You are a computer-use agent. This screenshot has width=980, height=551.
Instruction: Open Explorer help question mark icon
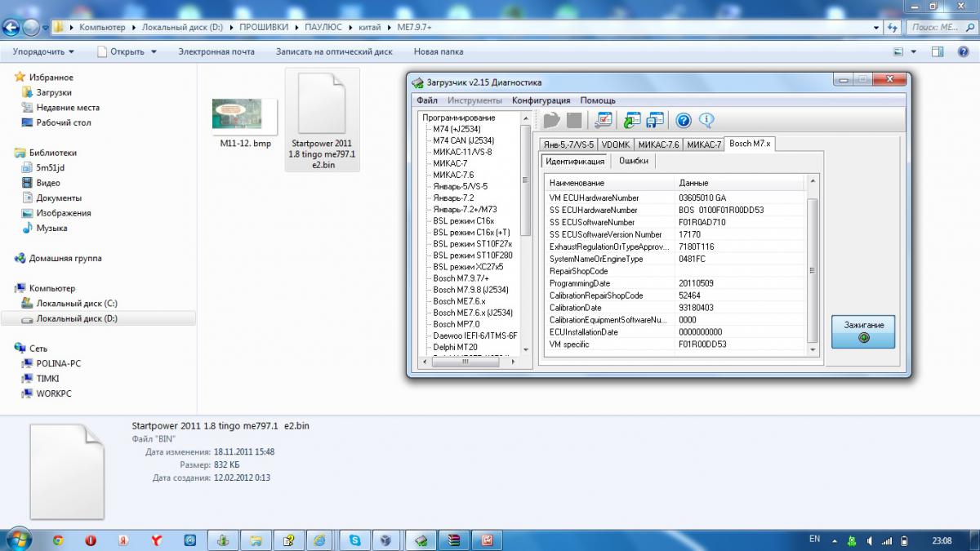(962, 51)
